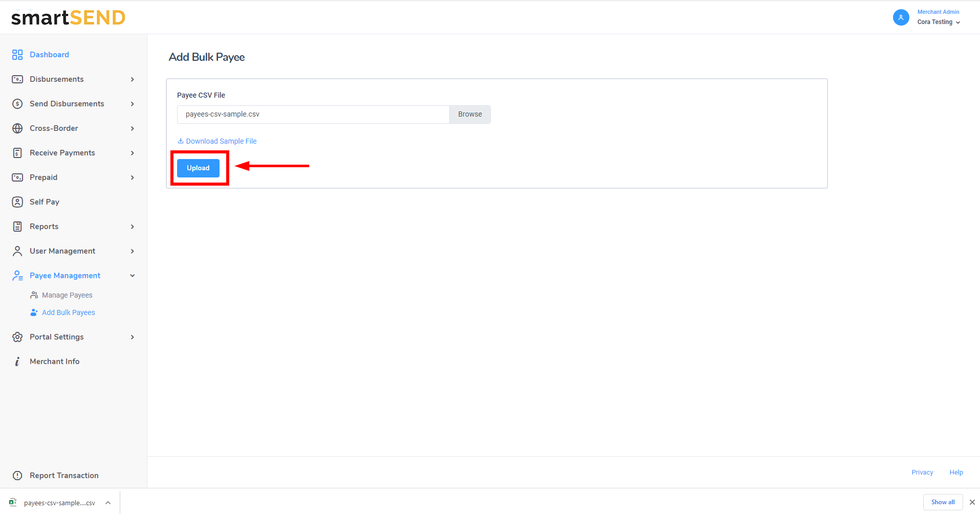Viewport: 980px width, 517px height.
Task: Click the Cross-Border globe icon
Action: (x=17, y=128)
